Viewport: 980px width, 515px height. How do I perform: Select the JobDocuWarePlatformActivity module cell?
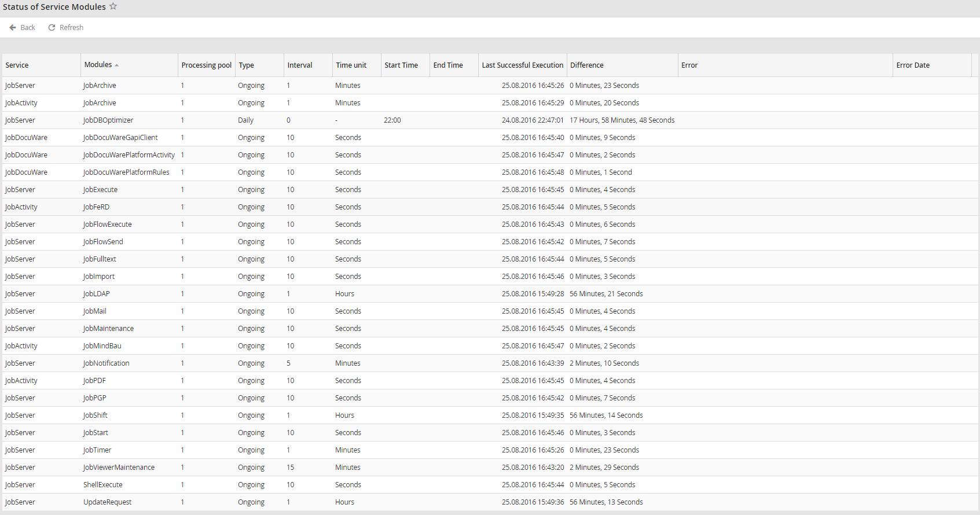point(129,155)
